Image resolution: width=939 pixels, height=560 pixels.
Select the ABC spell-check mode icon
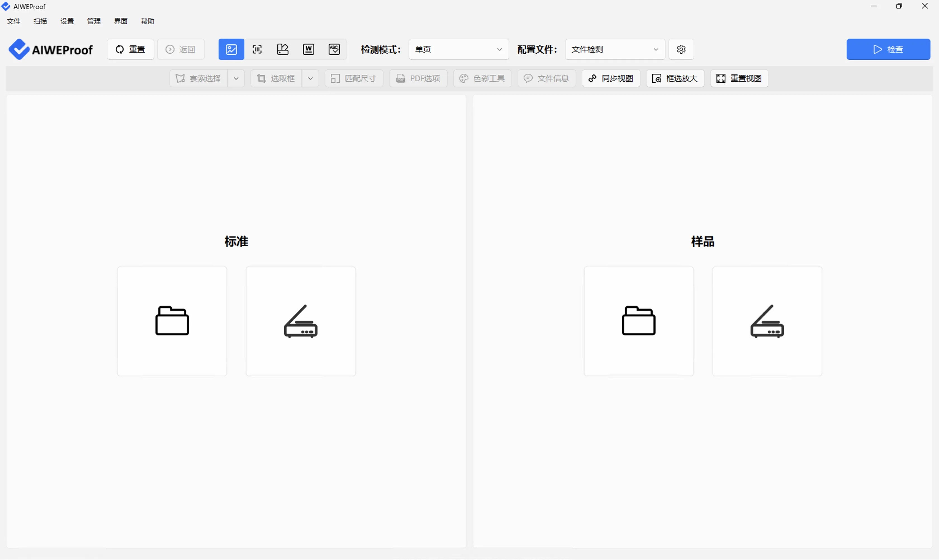334,49
